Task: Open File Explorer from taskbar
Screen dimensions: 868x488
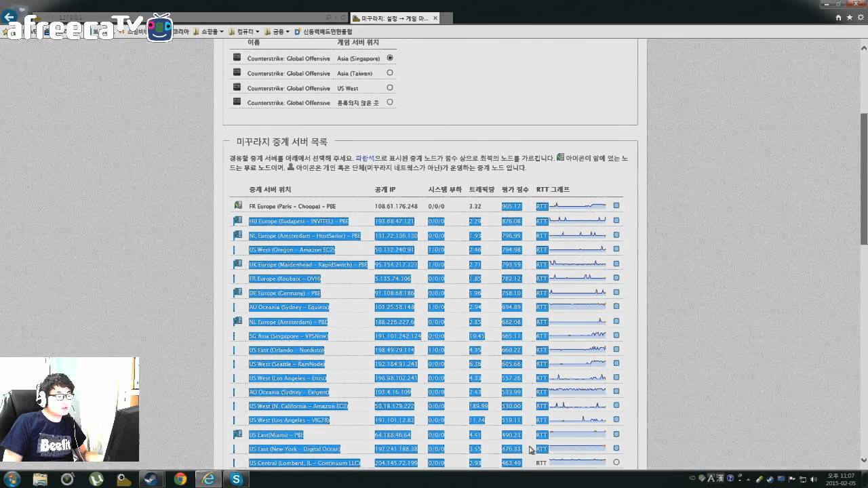Action: pos(40,479)
